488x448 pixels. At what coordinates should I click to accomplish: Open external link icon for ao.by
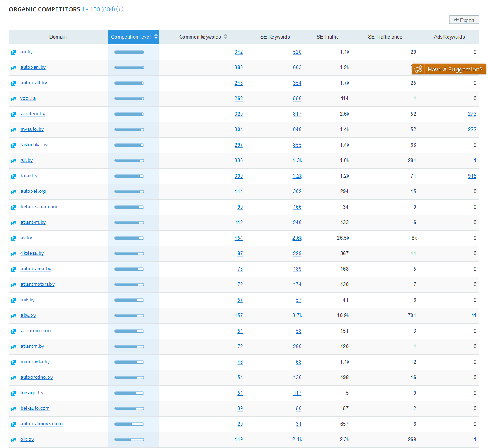coord(14,53)
